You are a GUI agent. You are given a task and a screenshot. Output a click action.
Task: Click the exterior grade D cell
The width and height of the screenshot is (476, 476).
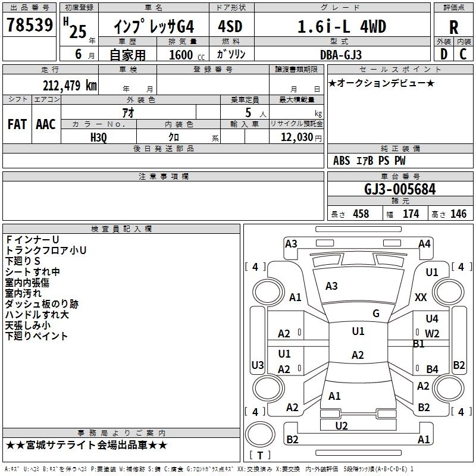point(443,54)
